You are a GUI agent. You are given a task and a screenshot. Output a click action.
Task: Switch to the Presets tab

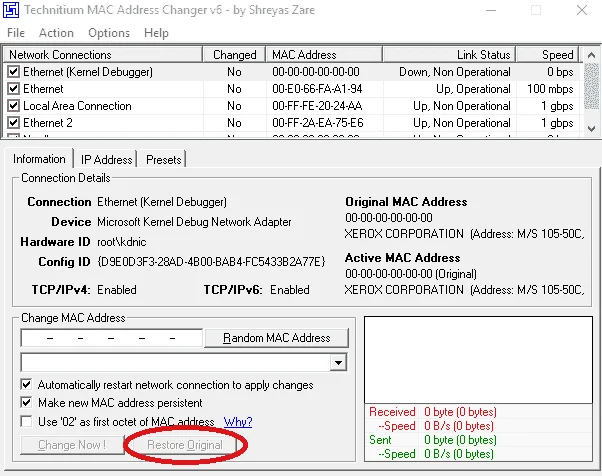tap(163, 160)
